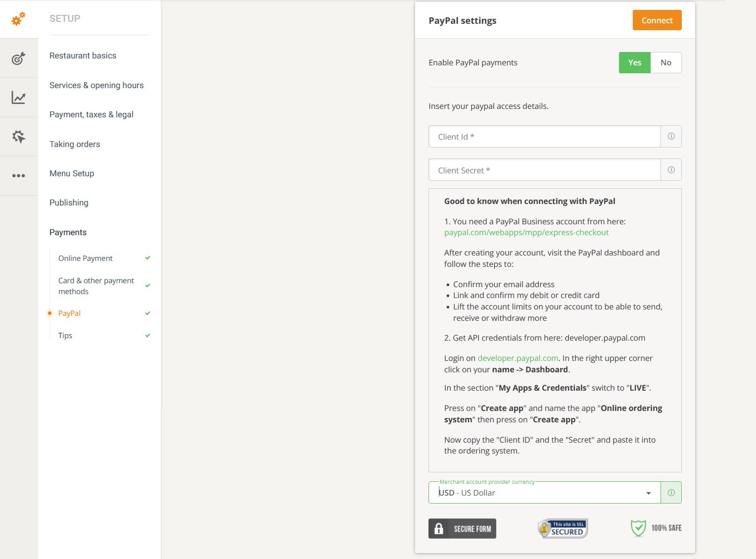Click the info icon next to currency selector

671,492
